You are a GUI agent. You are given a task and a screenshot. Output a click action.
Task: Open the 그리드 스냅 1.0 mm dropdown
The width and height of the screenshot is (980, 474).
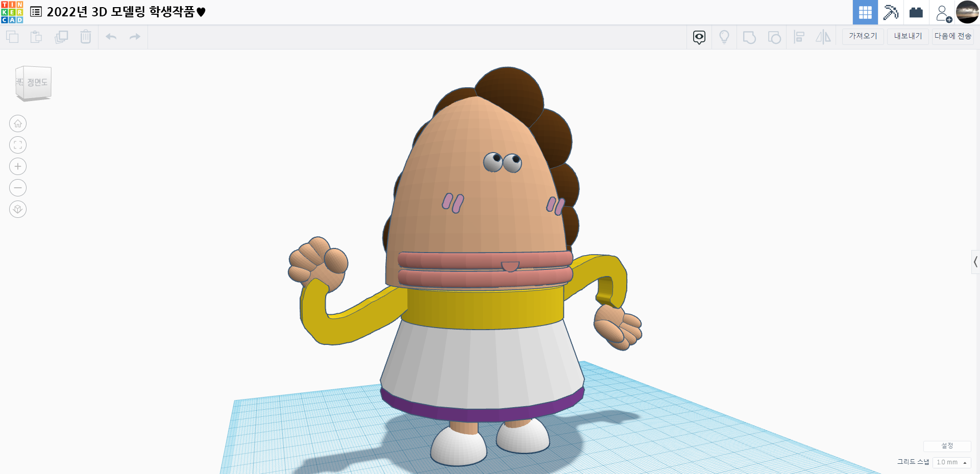[x=951, y=462]
